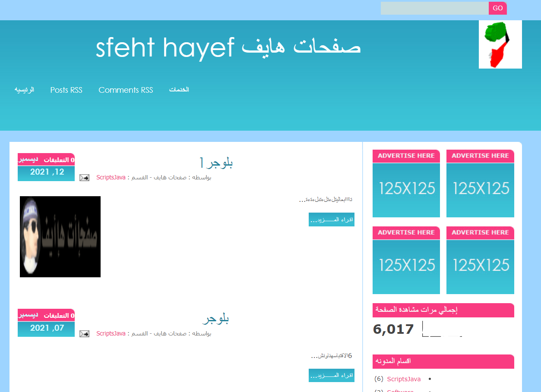Click email icon for بلوجر1 post
This screenshot has width=541, height=392.
pos(84,178)
